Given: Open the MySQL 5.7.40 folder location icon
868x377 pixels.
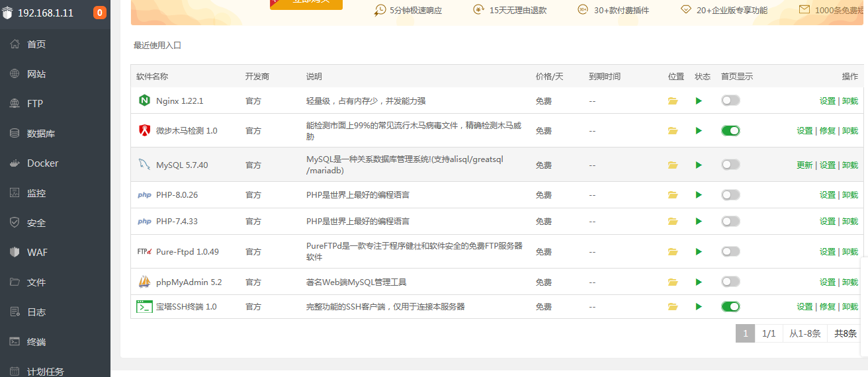Looking at the screenshot, I should [x=673, y=165].
